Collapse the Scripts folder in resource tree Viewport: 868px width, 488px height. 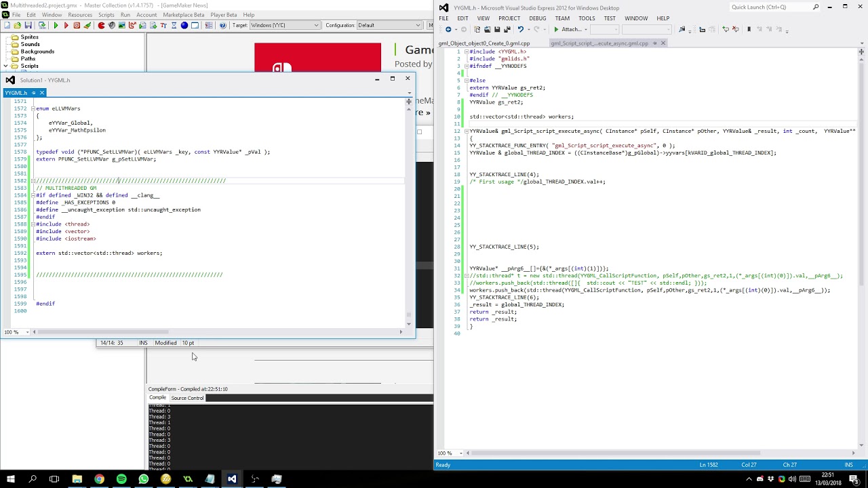pyautogui.click(x=6, y=66)
